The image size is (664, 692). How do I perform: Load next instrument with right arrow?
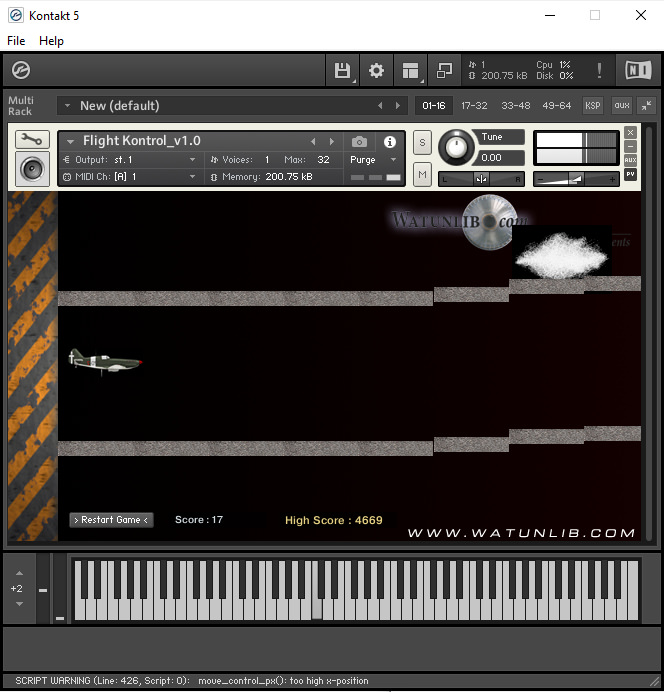(x=332, y=142)
